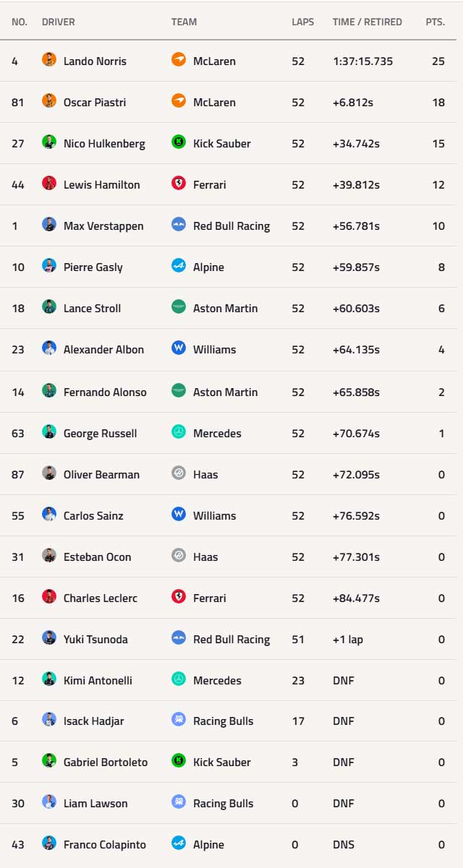463x868 pixels.
Task: Select Carlos Sainz's driver name
Action: tap(93, 515)
